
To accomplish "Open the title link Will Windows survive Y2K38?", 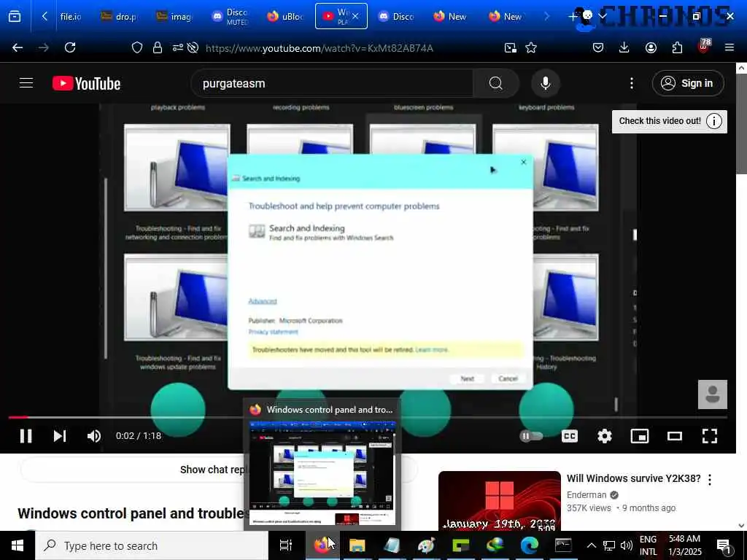I will [x=633, y=478].
